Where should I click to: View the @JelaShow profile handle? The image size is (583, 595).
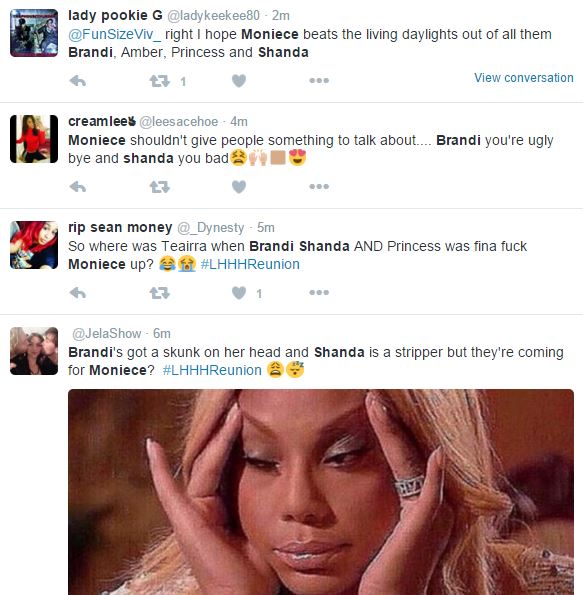tap(106, 334)
